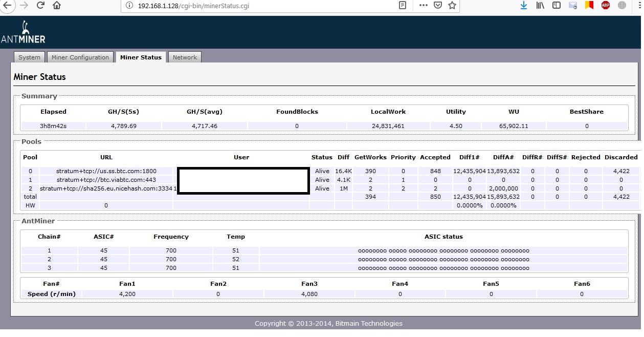The image size is (644, 337).
Task: Show site information for 192.168.1.128
Action: tap(129, 5)
